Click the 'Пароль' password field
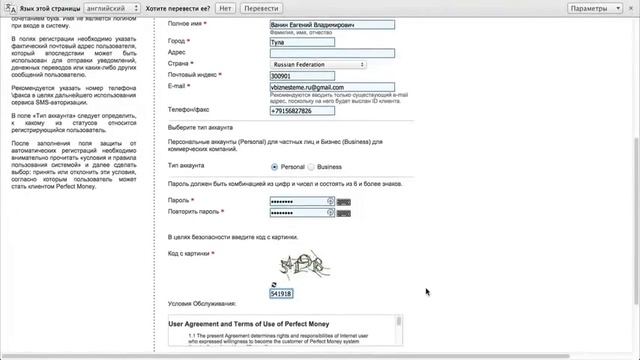The height and width of the screenshot is (360, 640). (302, 201)
